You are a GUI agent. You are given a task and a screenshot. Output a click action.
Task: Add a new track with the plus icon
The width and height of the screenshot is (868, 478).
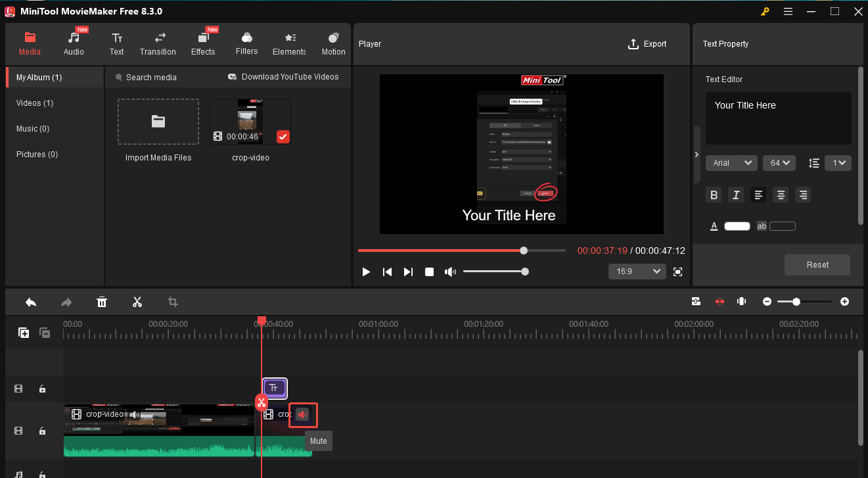(24, 333)
